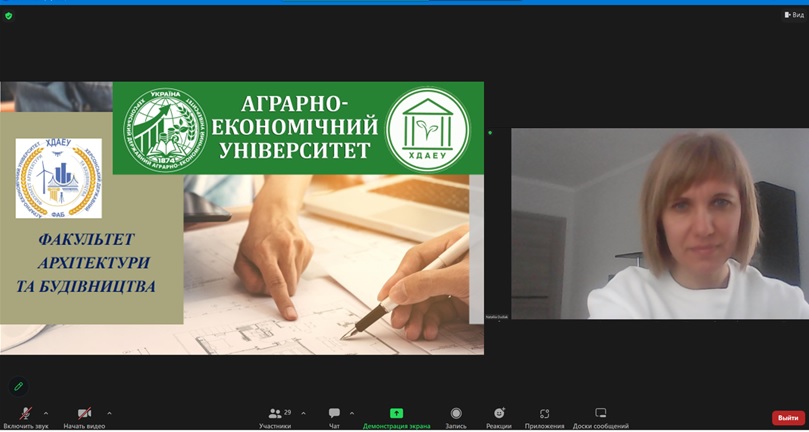Click green encryption shield icon
The image size is (809, 432).
(8, 16)
